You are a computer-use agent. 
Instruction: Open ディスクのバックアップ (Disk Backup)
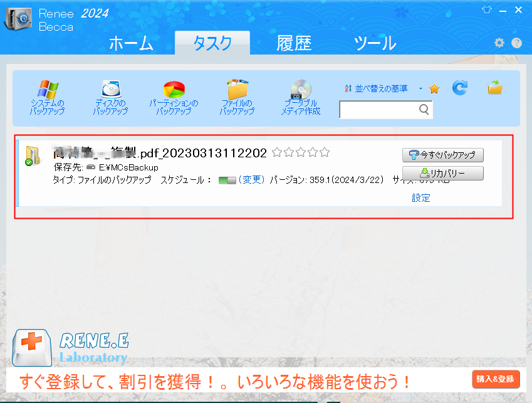pyautogui.click(x=111, y=97)
